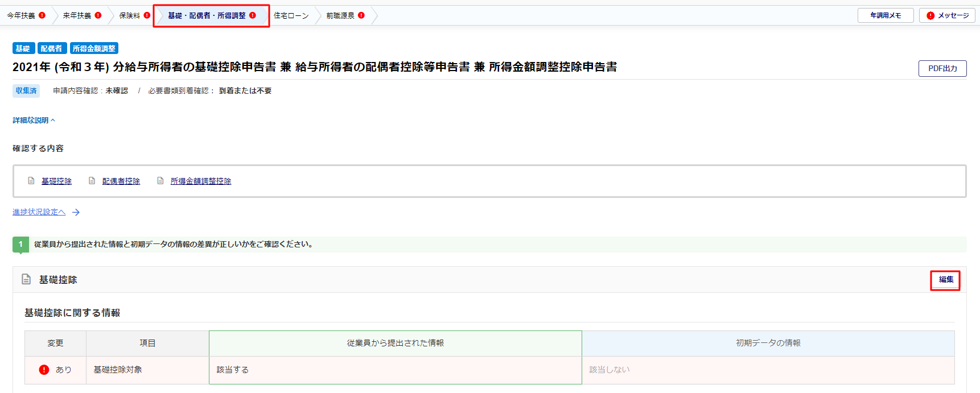Click the document icon beside 配偶者控除 link

[x=92, y=181]
